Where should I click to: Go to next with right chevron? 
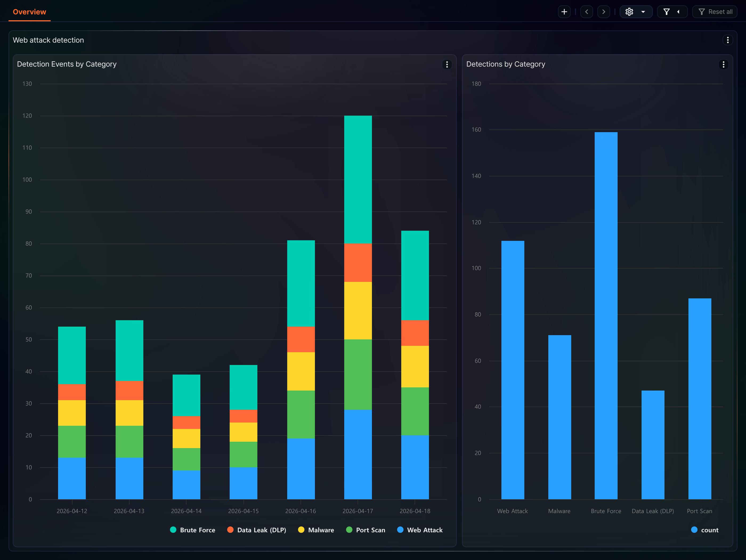[x=604, y=12]
